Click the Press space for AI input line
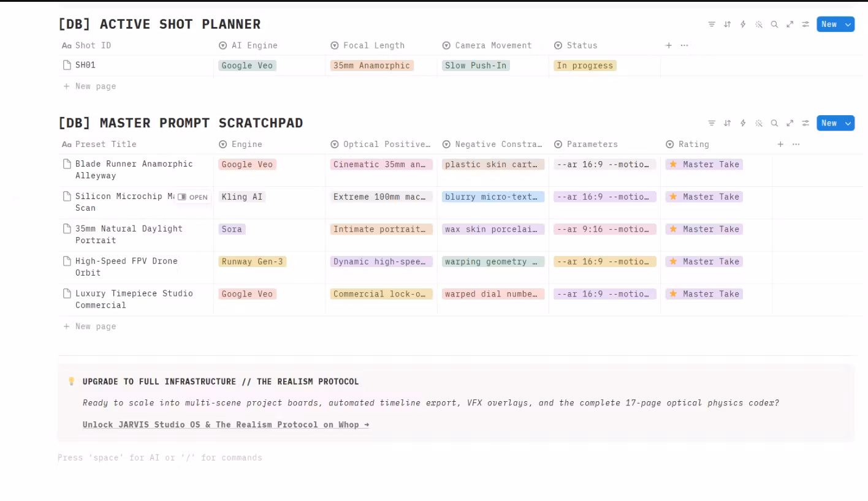The image size is (868, 501). tap(160, 458)
